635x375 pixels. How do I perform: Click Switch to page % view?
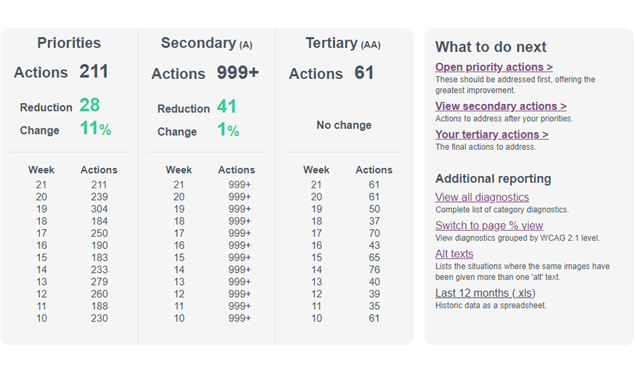pyautogui.click(x=489, y=226)
